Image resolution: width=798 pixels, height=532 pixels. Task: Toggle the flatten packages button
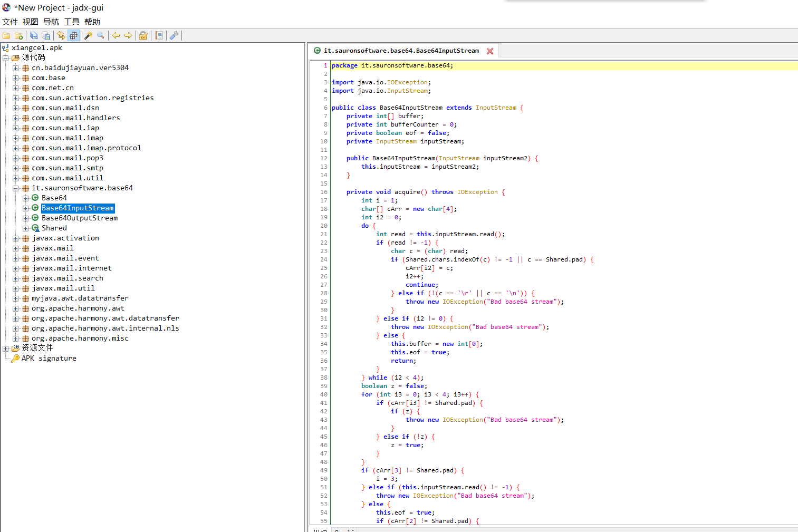pos(74,36)
